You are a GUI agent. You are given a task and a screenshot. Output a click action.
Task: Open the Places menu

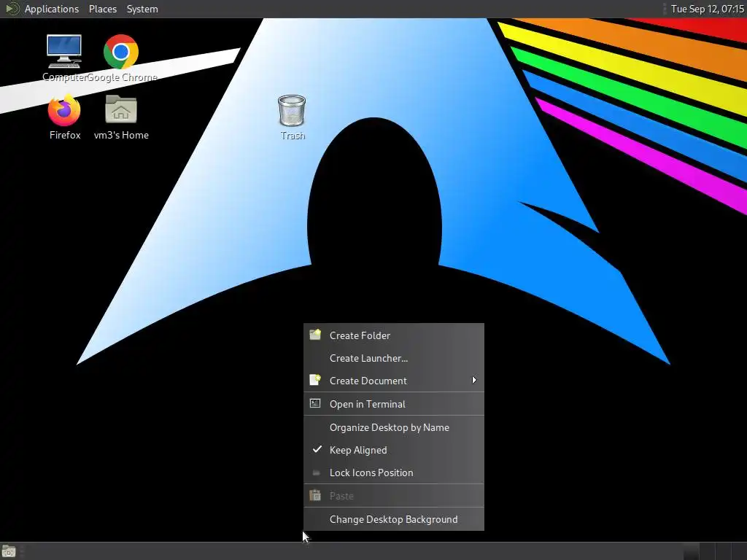point(102,9)
